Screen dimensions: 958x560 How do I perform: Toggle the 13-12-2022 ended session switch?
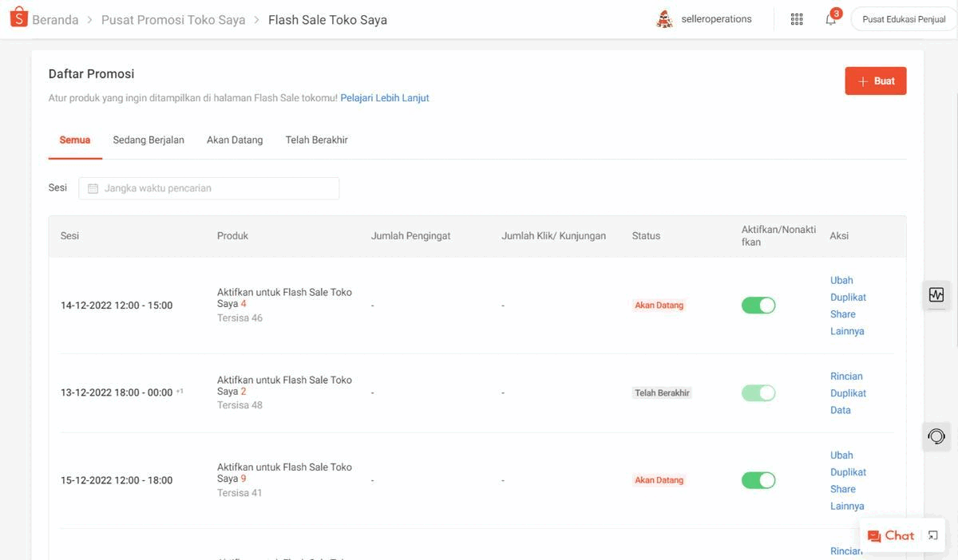coord(758,393)
